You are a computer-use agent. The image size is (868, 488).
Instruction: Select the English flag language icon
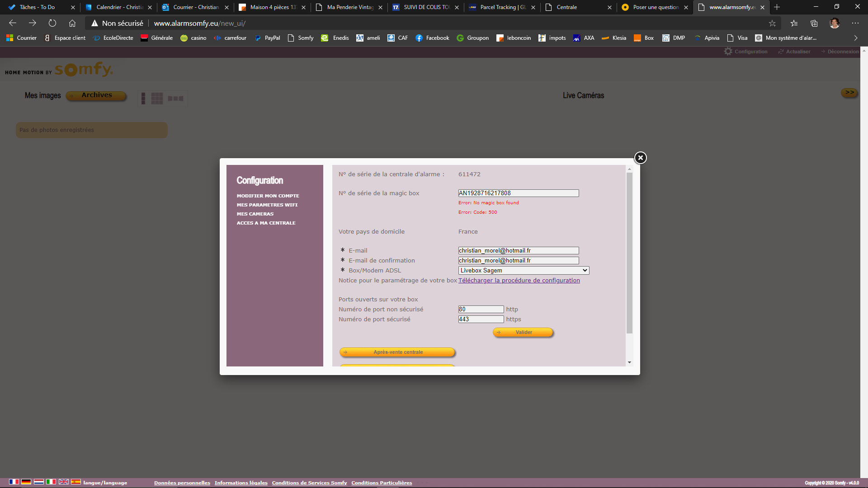[64, 482]
